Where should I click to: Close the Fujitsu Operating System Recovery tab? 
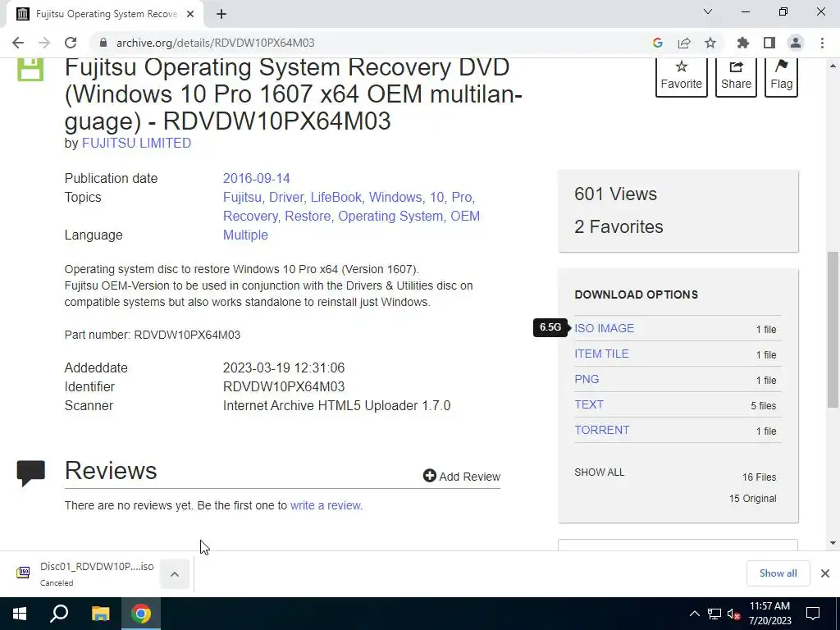[190, 14]
